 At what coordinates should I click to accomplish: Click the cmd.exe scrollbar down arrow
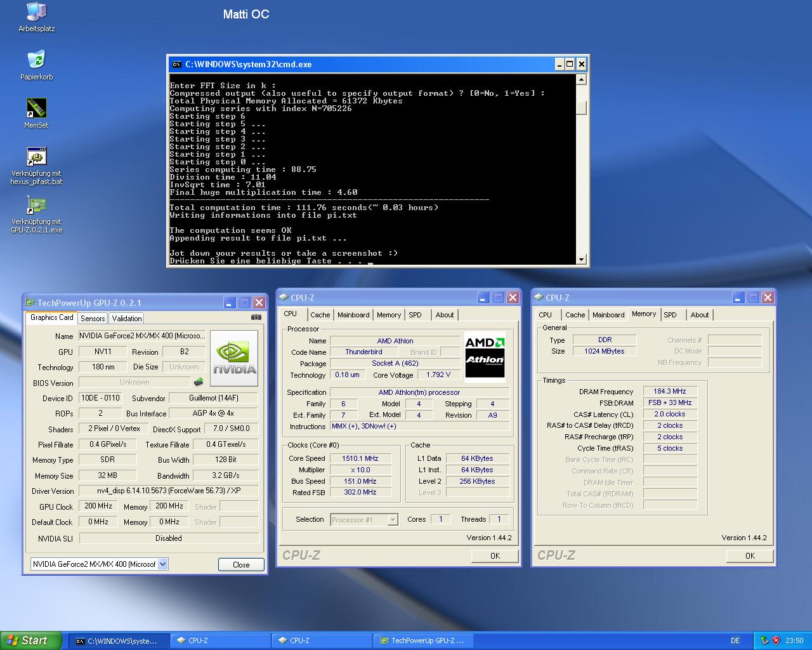[581, 259]
